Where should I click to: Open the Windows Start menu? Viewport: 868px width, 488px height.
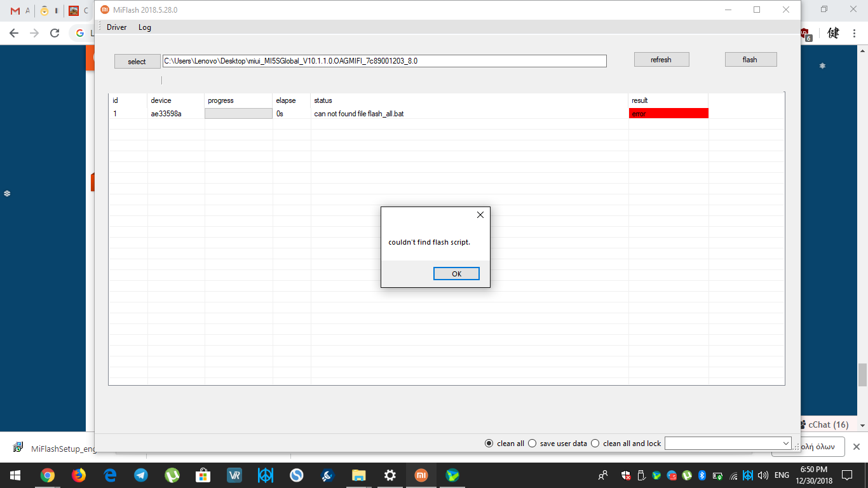(15, 475)
